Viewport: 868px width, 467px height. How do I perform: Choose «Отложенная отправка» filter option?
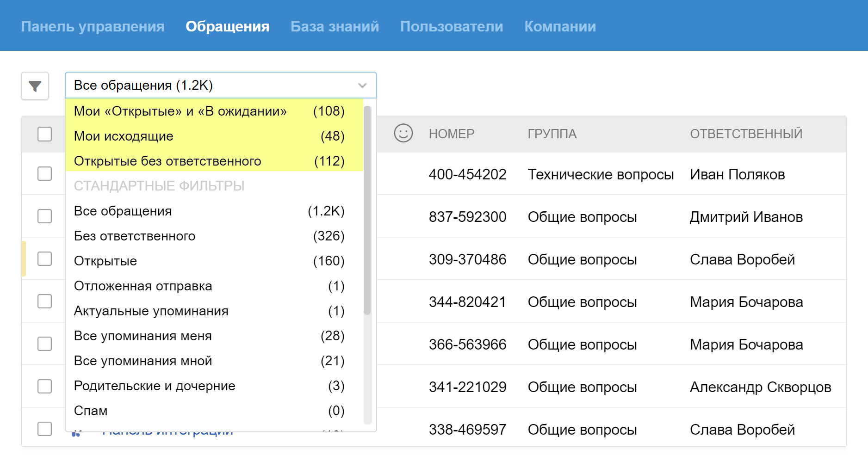214,286
